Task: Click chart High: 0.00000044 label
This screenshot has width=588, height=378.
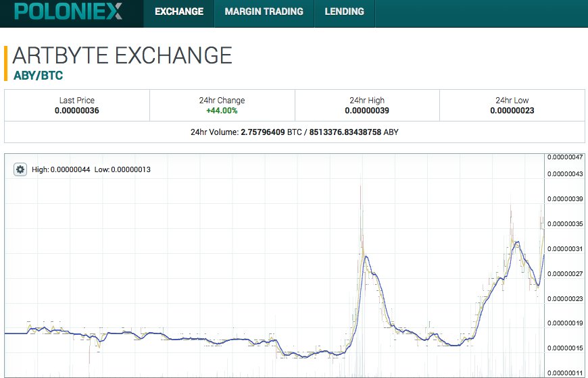Action: pos(61,169)
